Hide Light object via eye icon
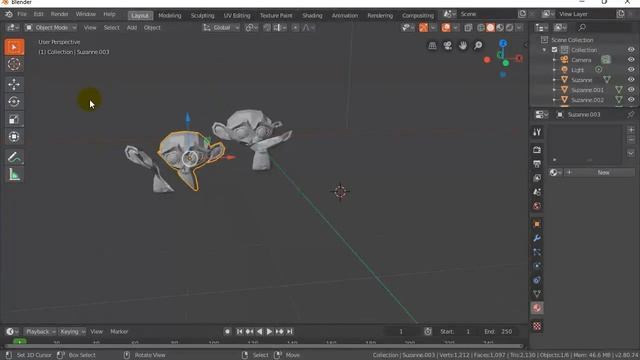This screenshot has height=360, width=640. point(631,70)
